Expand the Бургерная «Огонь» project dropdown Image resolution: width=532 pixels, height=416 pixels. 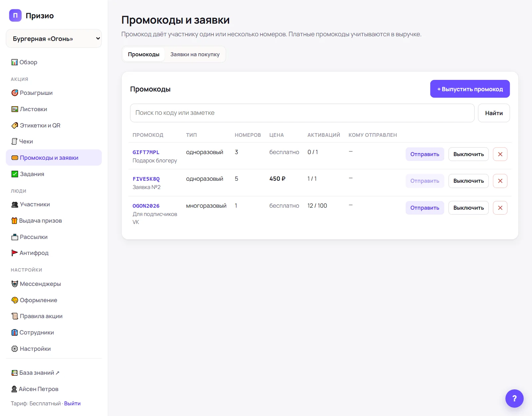tap(54, 39)
